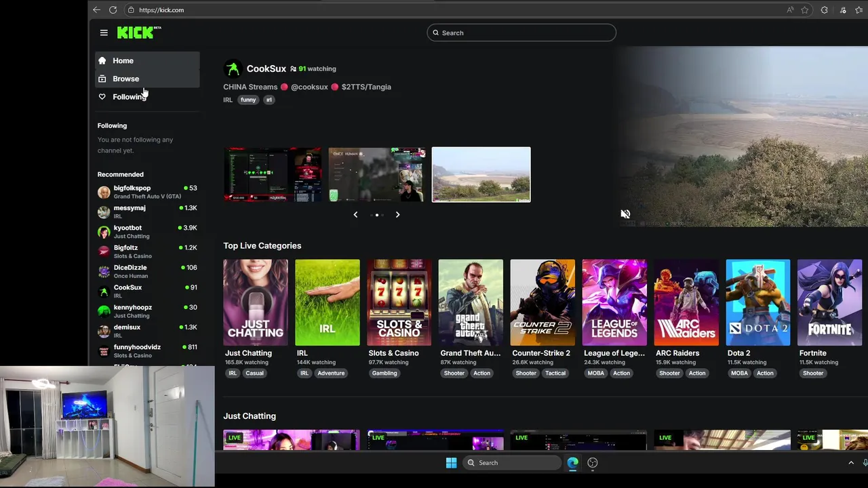Go back in the browser
The image size is (868, 488).
[x=96, y=9]
